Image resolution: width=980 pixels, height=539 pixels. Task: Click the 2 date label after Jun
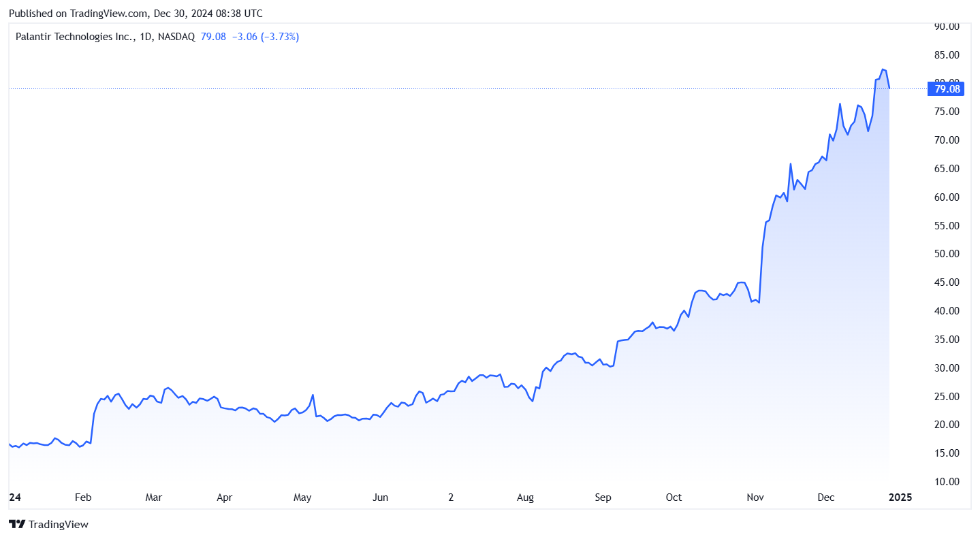point(451,497)
